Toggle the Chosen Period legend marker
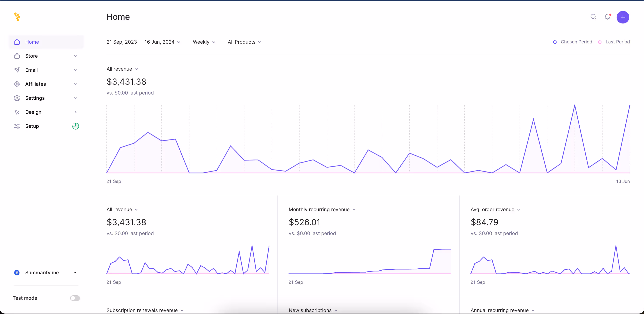 pos(555,42)
